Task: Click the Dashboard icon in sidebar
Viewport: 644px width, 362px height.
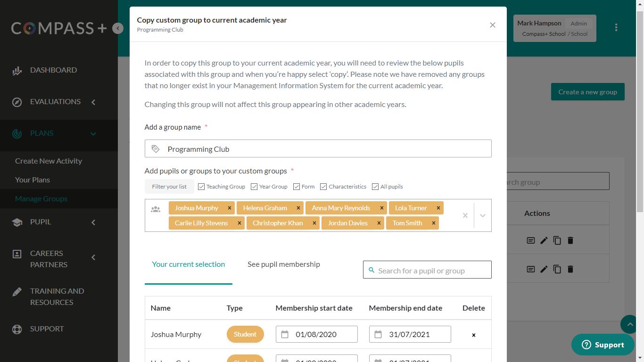Action: (17, 70)
